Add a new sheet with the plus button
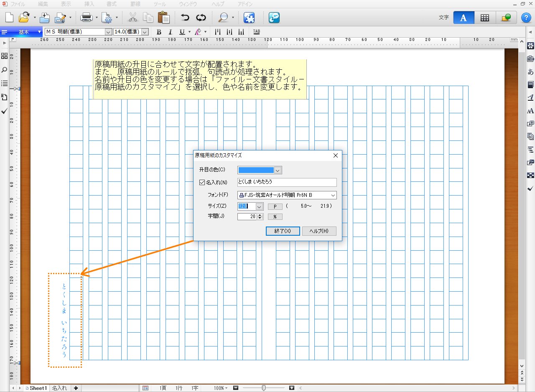Viewport: 535px width, 392px height. click(x=76, y=388)
